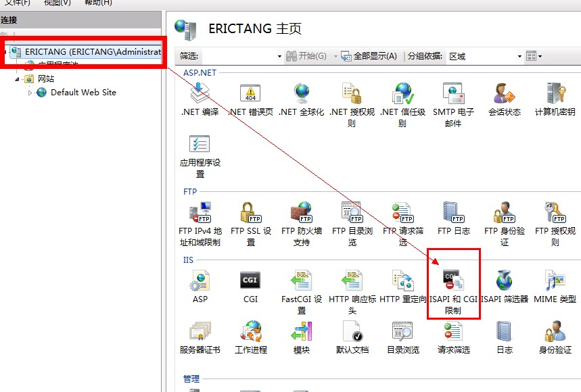The height and width of the screenshot is (392, 581).
Task: Open FTP 请求筛选 feature
Action: coord(402,224)
